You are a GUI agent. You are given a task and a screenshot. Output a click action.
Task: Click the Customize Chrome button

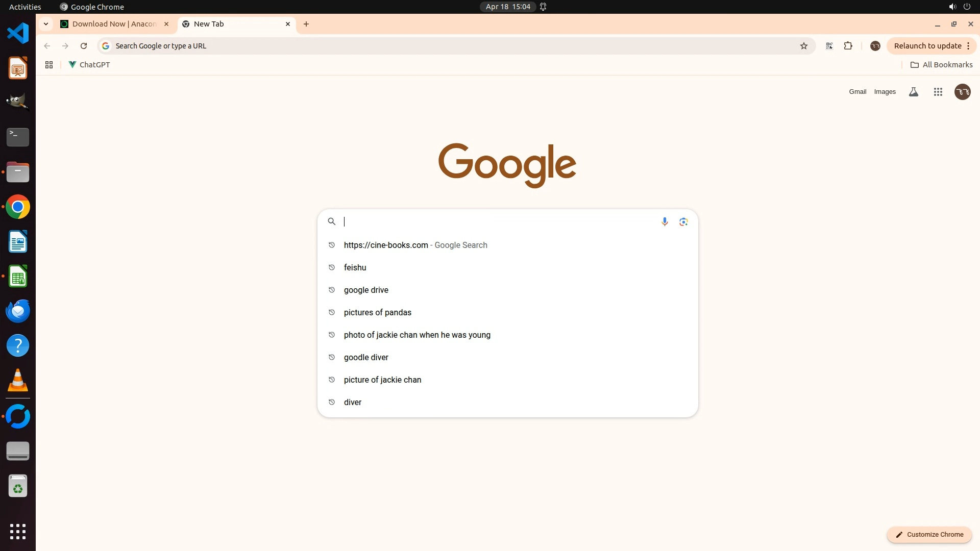click(x=929, y=534)
